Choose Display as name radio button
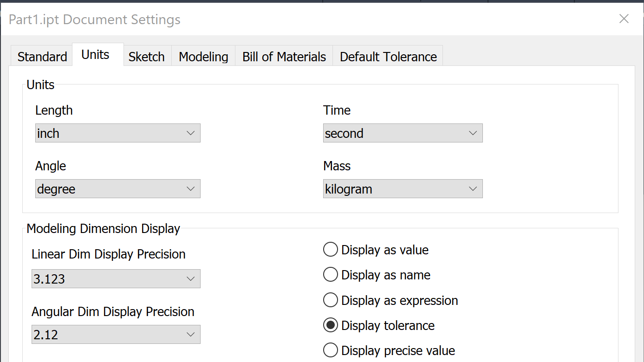Screen dimensions: 644x362 pos(330,275)
